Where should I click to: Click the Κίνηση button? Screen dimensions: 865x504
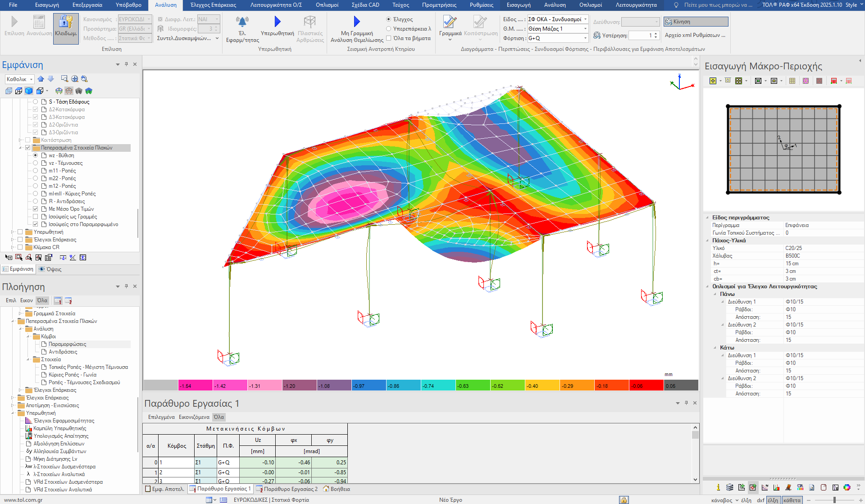click(x=696, y=22)
